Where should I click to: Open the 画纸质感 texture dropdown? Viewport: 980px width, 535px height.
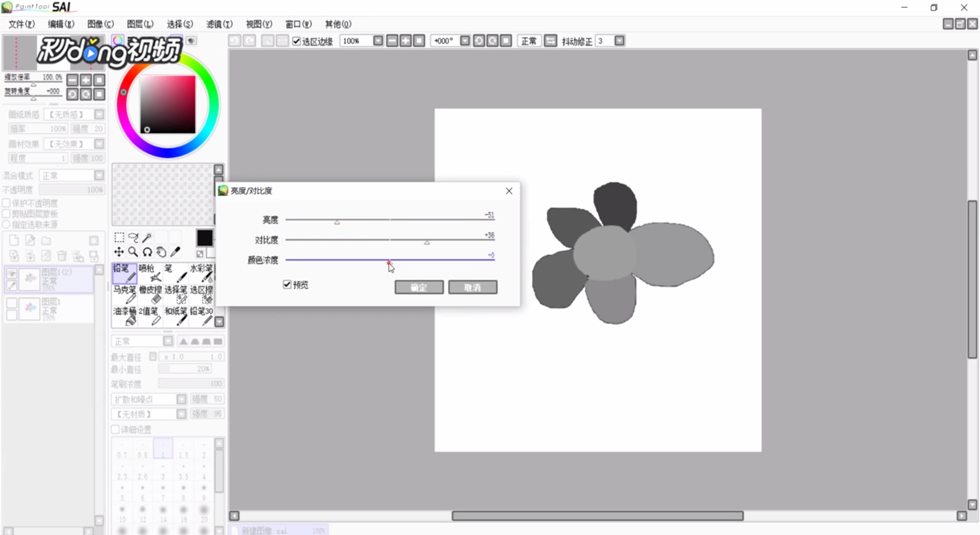point(99,114)
